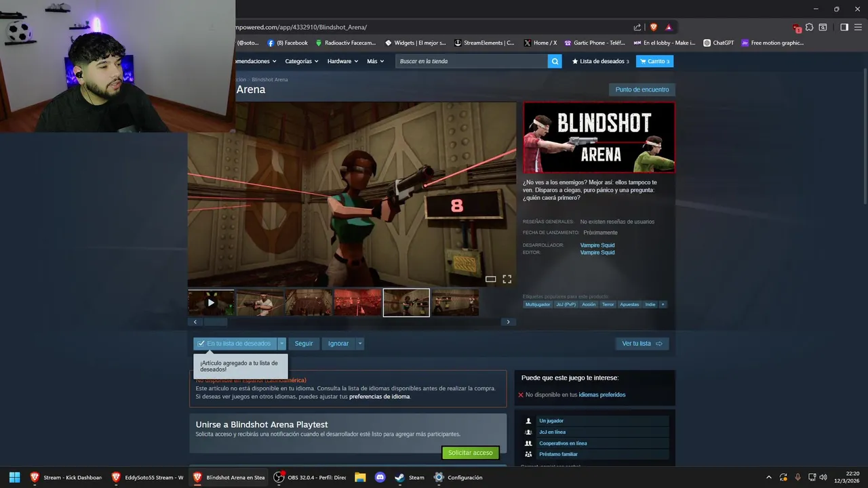
Task: Open the ChatGPT bookmark
Action: [x=719, y=43]
